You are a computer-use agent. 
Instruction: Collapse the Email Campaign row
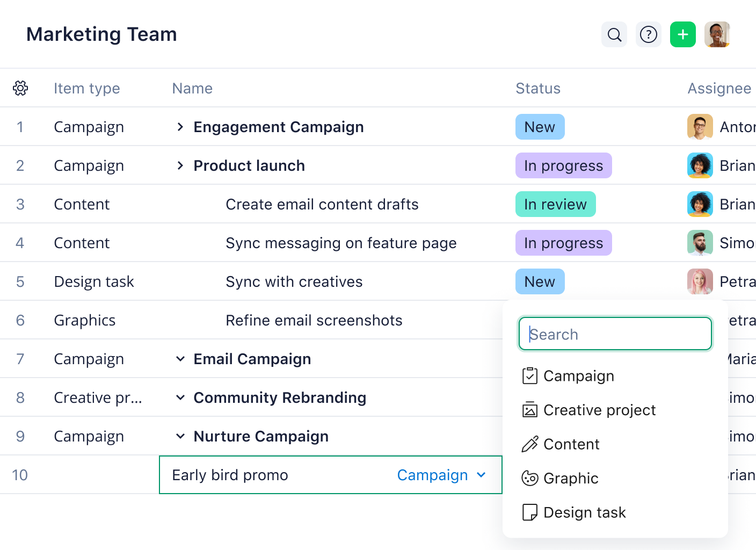(180, 359)
